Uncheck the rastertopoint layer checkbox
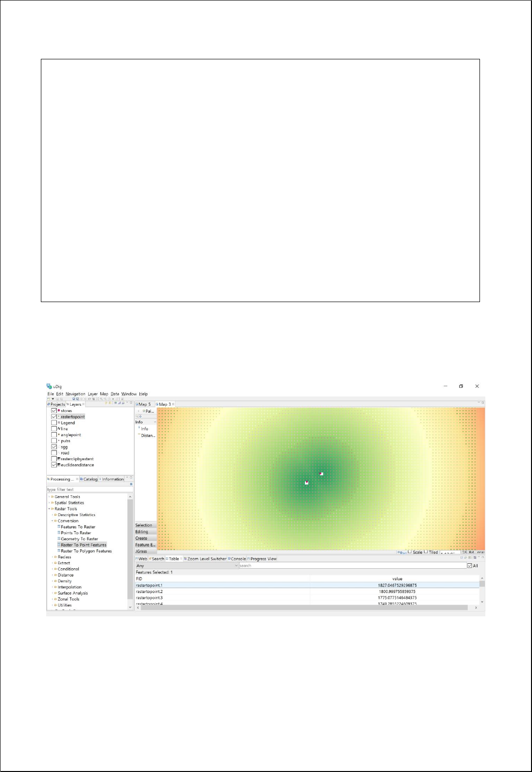 click(x=54, y=417)
